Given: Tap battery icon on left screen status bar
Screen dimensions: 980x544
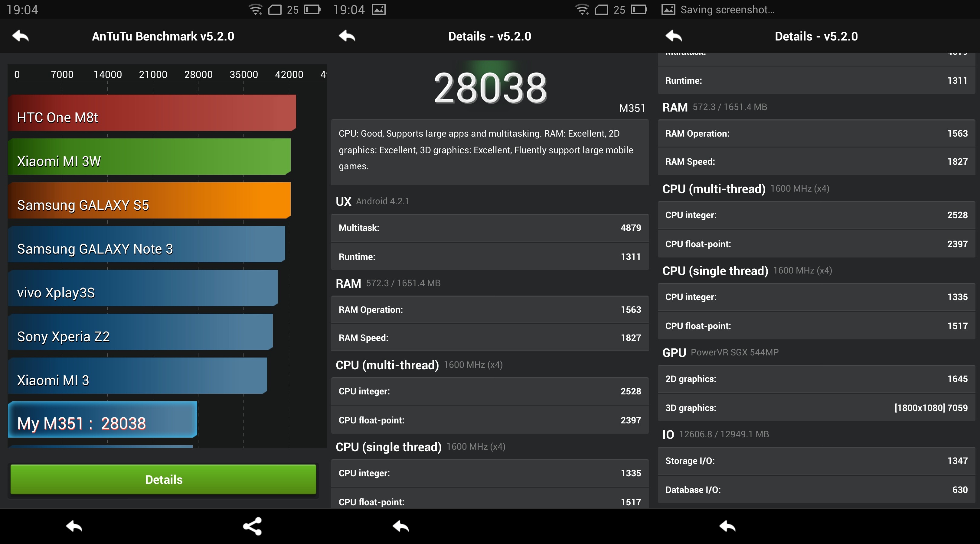Looking at the screenshot, I should click(x=312, y=9).
